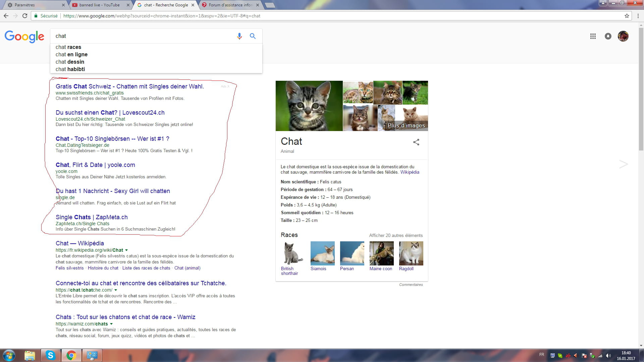Open the network signal tray icon
644x362 pixels.
click(x=600, y=356)
